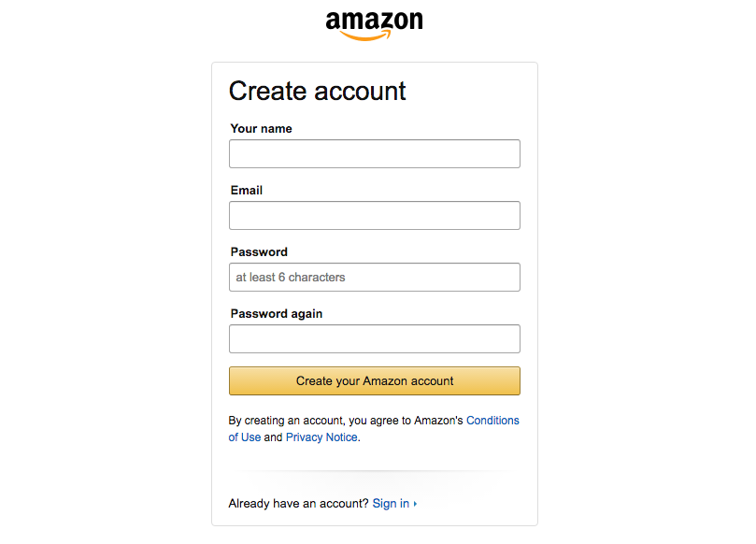This screenshot has width=756, height=544.
Task: Click the Your name label
Action: point(262,129)
